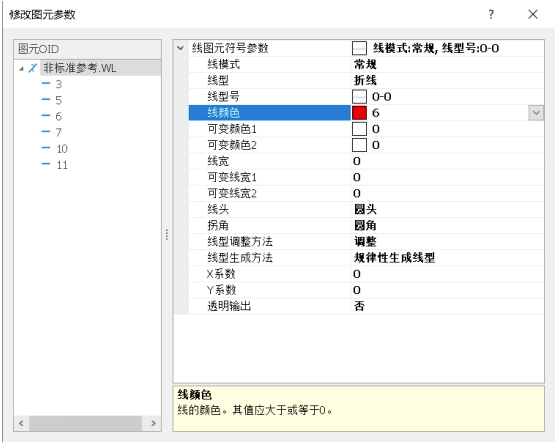Viewport: 560px width, 446px height.
Task: Click the 可变颜色2 white color swatch
Action: tap(359, 145)
